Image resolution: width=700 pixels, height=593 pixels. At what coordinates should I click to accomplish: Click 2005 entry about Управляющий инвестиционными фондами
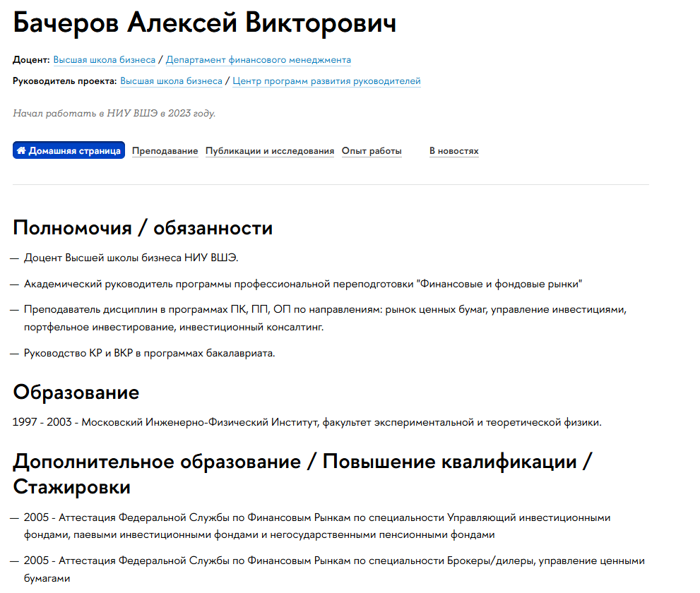coord(317,526)
